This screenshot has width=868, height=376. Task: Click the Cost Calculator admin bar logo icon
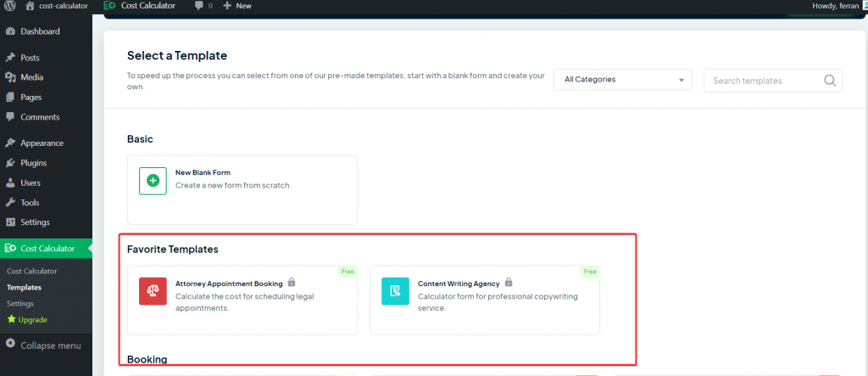(x=109, y=6)
